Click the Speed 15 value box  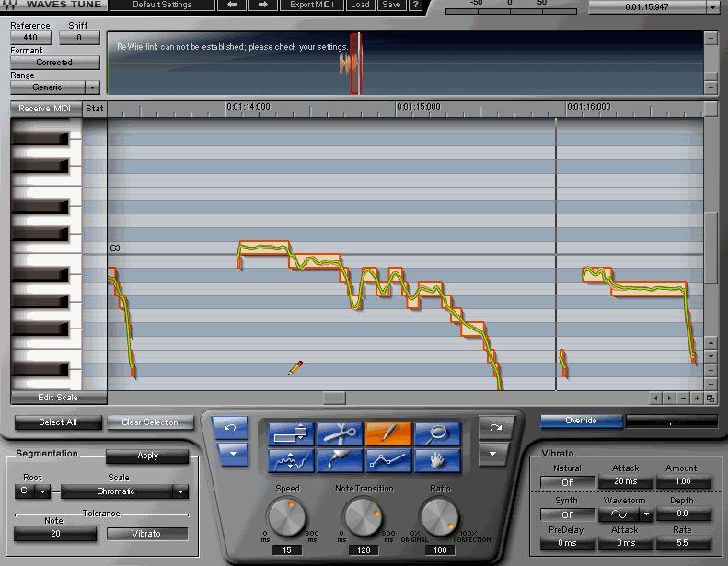point(287,549)
